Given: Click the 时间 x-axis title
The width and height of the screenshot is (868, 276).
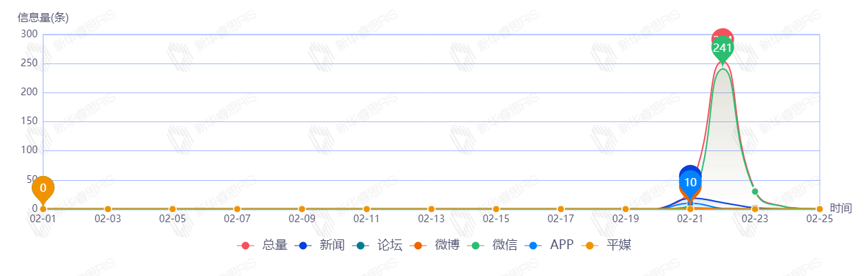Looking at the screenshot, I should click(x=840, y=208).
